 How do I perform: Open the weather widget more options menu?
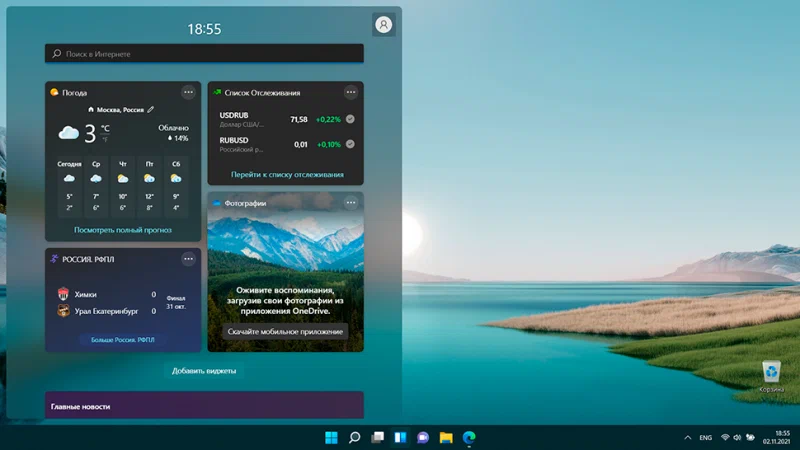click(x=188, y=92)
